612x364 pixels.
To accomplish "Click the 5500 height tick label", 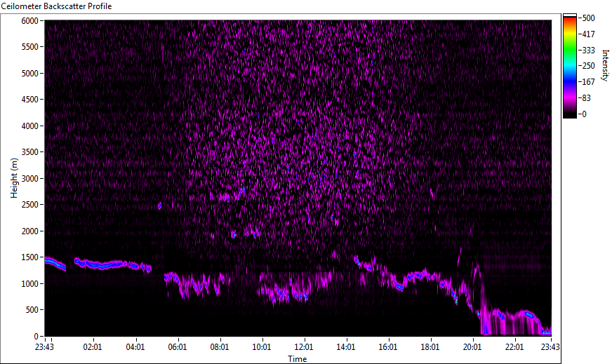I will [30, 47].
